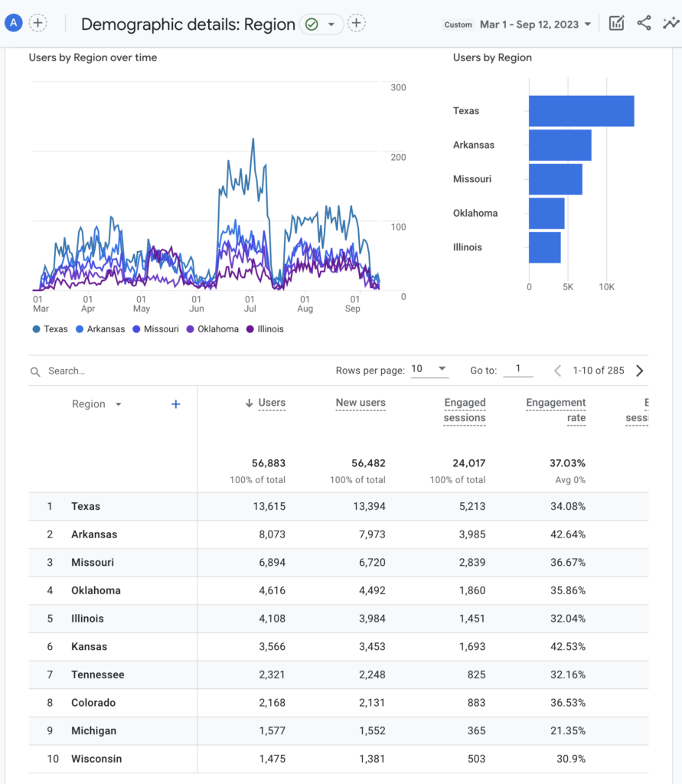Click the previous page arrow
Image resolution: width=682 pixels, height=784 pixels.
tap(557, 371)
